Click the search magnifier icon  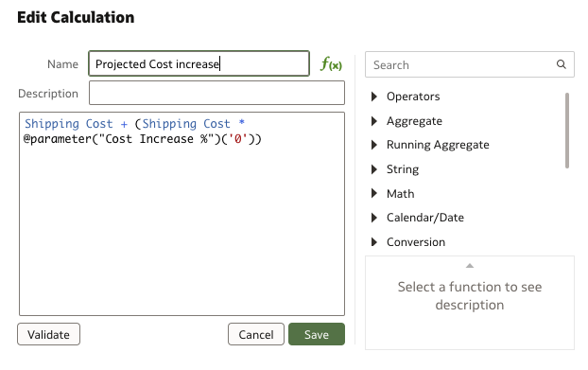[561, 64]
